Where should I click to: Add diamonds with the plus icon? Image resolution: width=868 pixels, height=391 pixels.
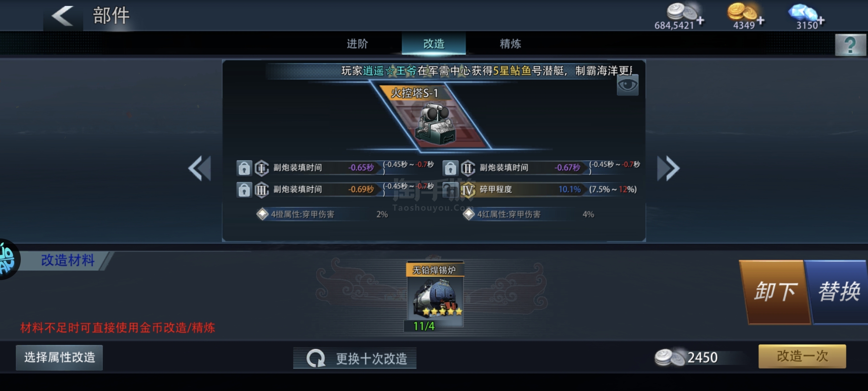(821, 21)
